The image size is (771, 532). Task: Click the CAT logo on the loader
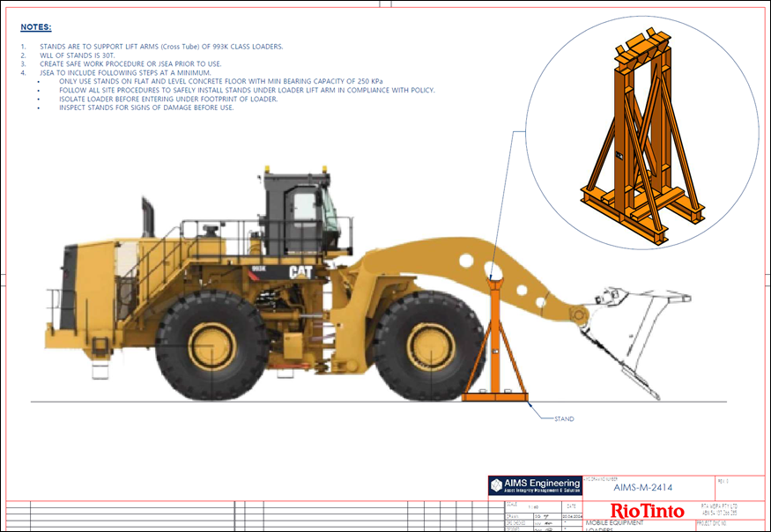point(300,272)
